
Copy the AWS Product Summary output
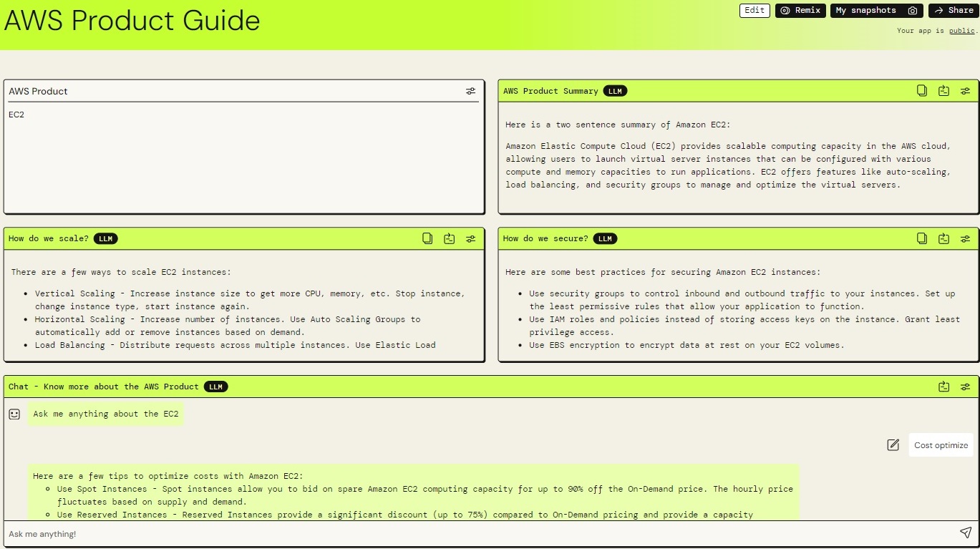click(922, 90)
